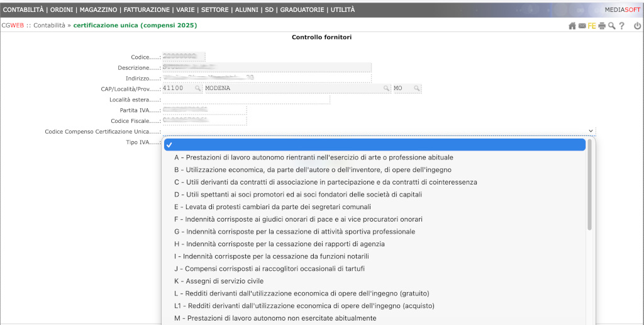This screenshot has height=325, width=644.
Task: Collapse the Codice Compenso Certificazione Unica dropdown
Action: [591, 131]
